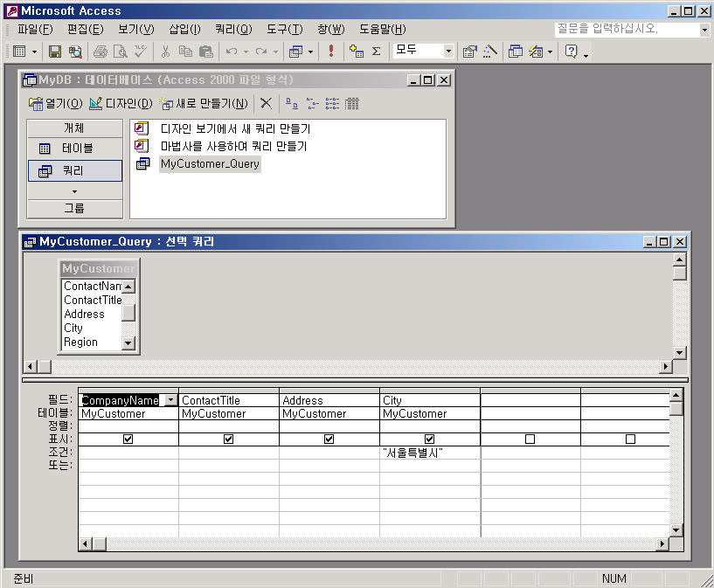Switch MyDB window to large icons view

(291, 104)
